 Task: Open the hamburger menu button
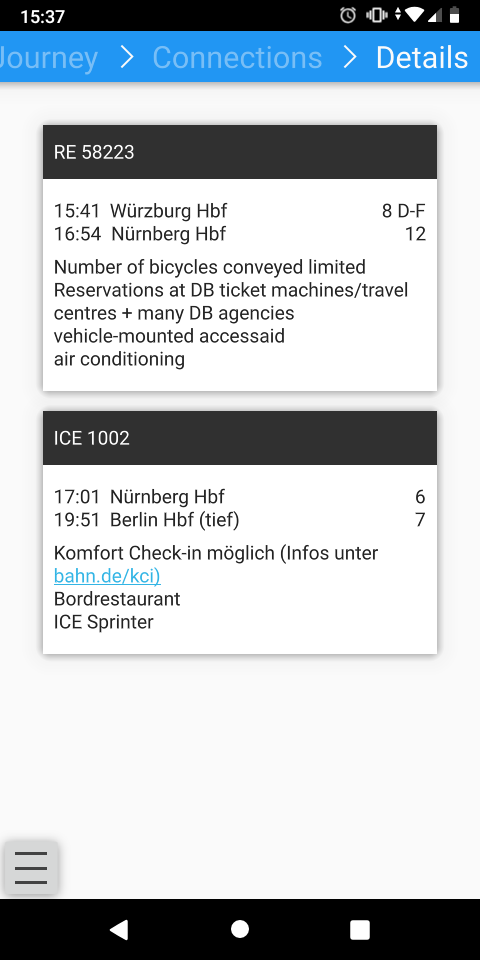[x=31, y=867]
